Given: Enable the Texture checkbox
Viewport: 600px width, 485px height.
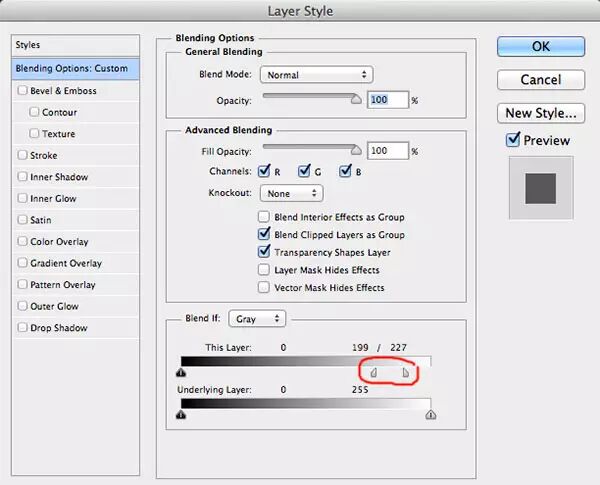Looking at the screenshot, I should click(x=34, y=133).
